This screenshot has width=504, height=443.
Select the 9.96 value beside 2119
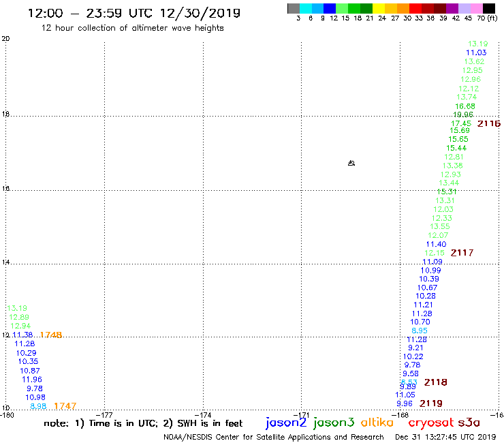click(x=405, y=403)
